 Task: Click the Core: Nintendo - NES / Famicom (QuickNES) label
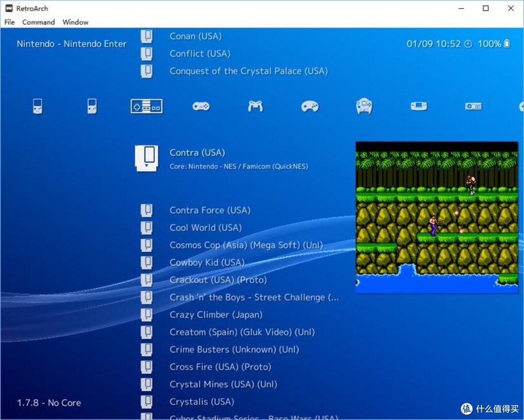[239, 166]
